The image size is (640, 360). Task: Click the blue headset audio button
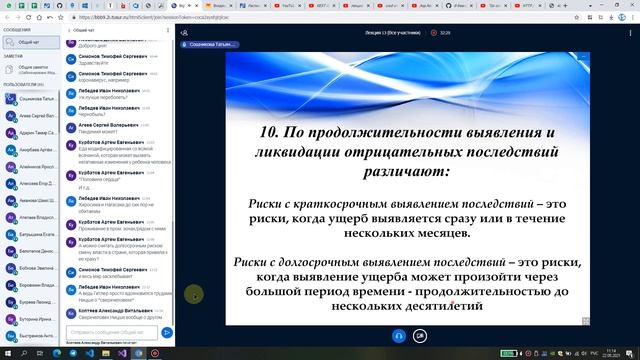(399, 336)
